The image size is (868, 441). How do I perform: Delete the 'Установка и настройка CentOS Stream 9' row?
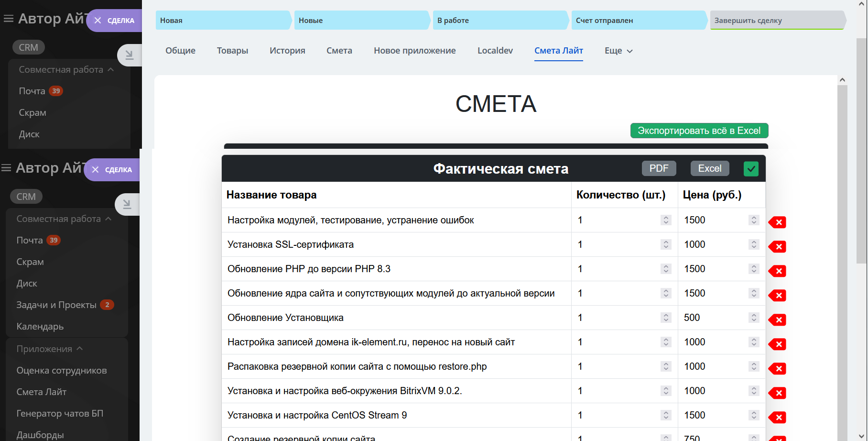coord(778,417)
